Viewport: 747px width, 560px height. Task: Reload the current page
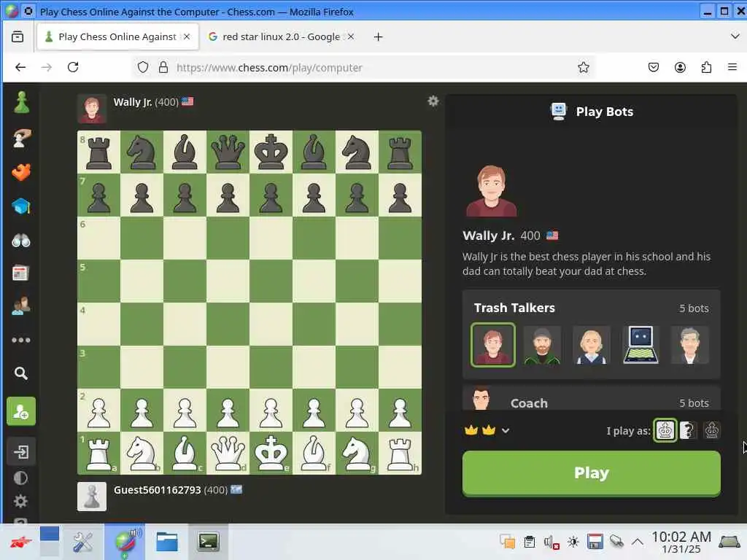73,67
